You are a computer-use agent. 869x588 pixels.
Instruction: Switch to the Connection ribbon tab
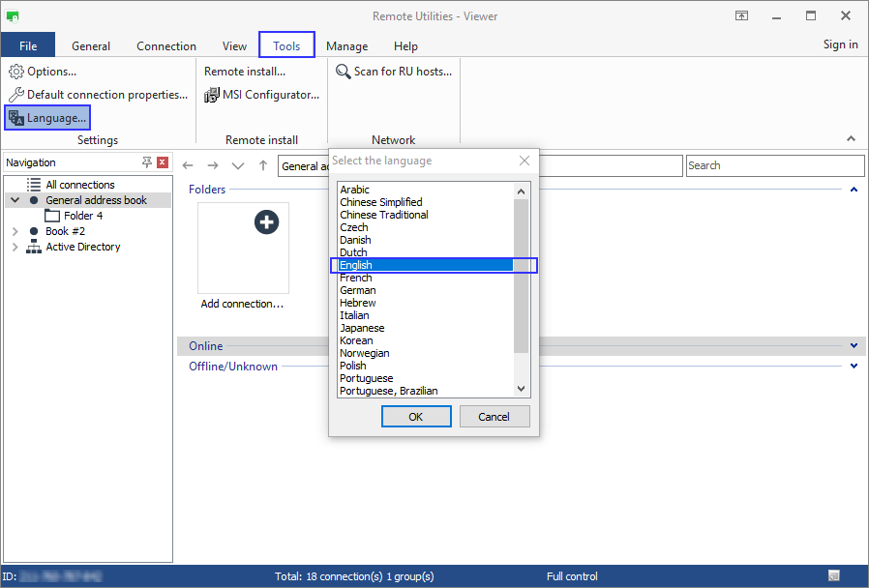tap(166, 46)
